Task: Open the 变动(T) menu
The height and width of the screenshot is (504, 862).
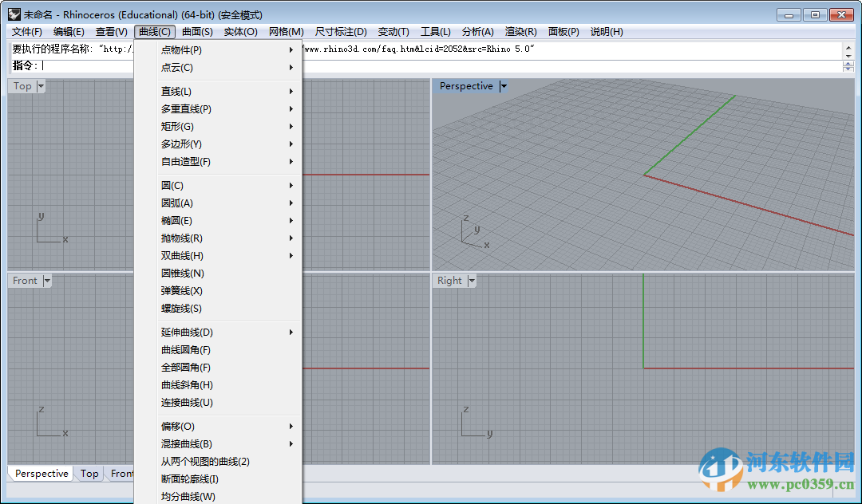Action: (393, 32)
